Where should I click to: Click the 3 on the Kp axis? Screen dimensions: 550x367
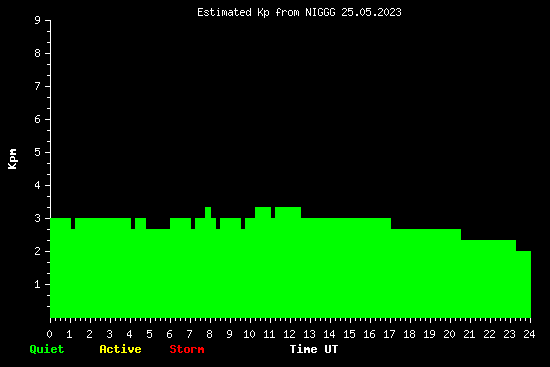38,218
